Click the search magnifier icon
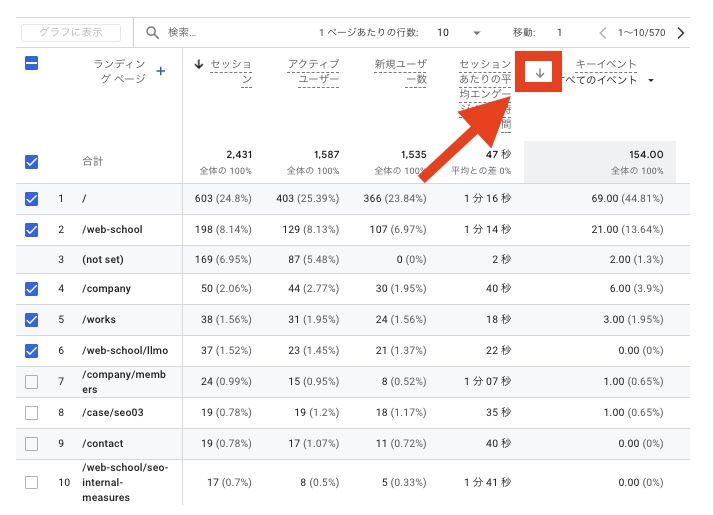The height and width of the screenshot is (515, 714). pyautogui.click(x=153, y=33)
